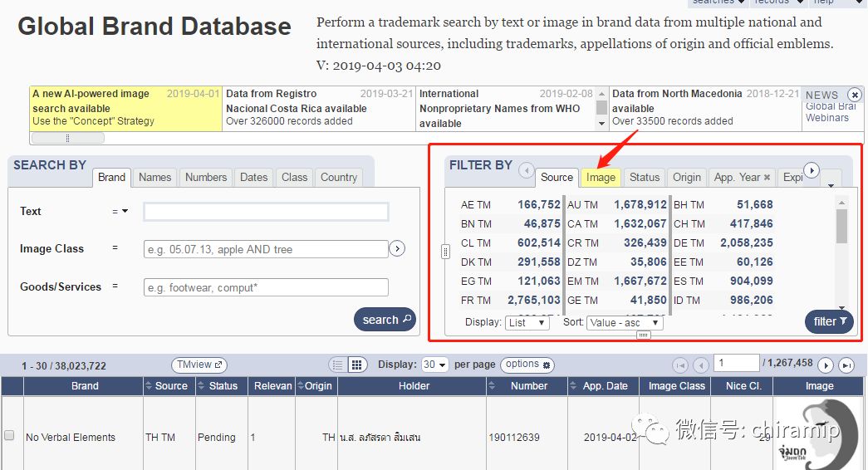
Task: Expand filter panel menu arrow
Action: pyautogui.click(x=831, y=185)
